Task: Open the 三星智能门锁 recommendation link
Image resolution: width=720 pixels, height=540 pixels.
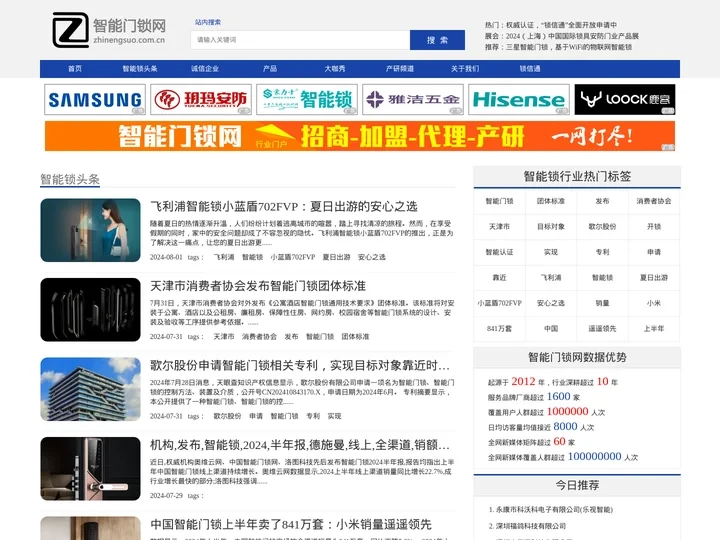Action: pos(569,47)
